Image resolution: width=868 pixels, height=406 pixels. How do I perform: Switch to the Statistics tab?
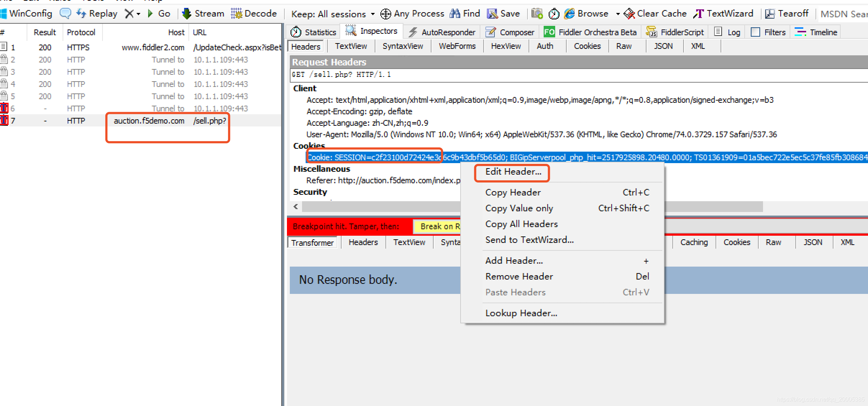click(314, 32)
